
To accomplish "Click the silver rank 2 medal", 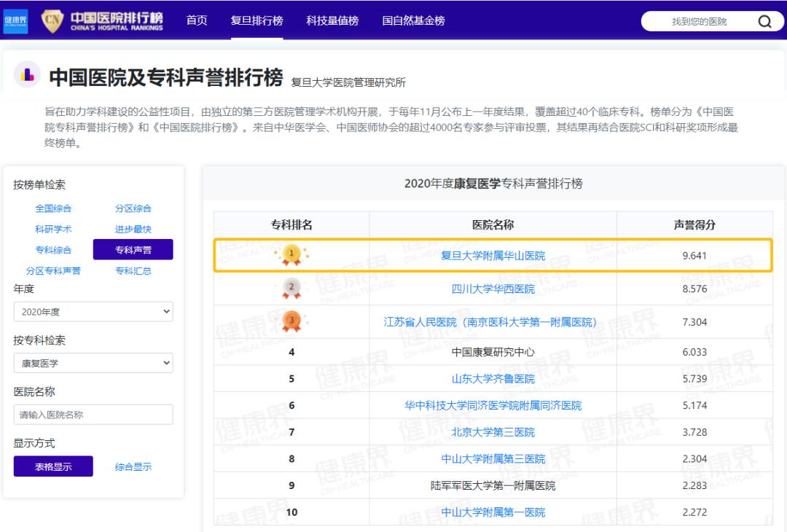I will coord(291,289).
